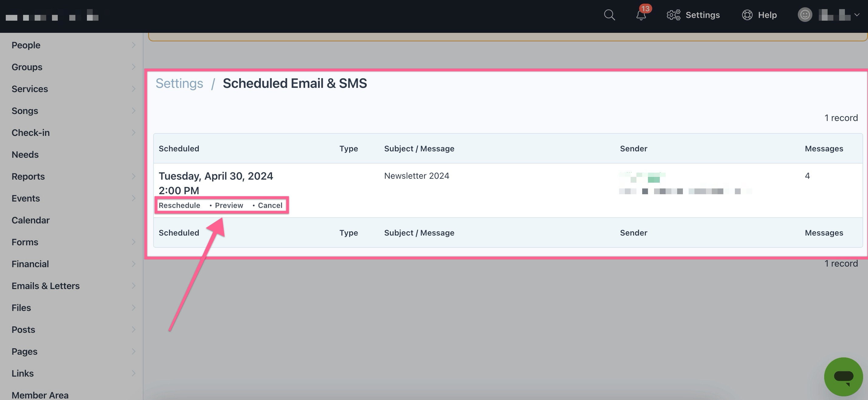Expand the Reports submenu chevron
Viewport: 868px width, 400px height.
[133, 177]
